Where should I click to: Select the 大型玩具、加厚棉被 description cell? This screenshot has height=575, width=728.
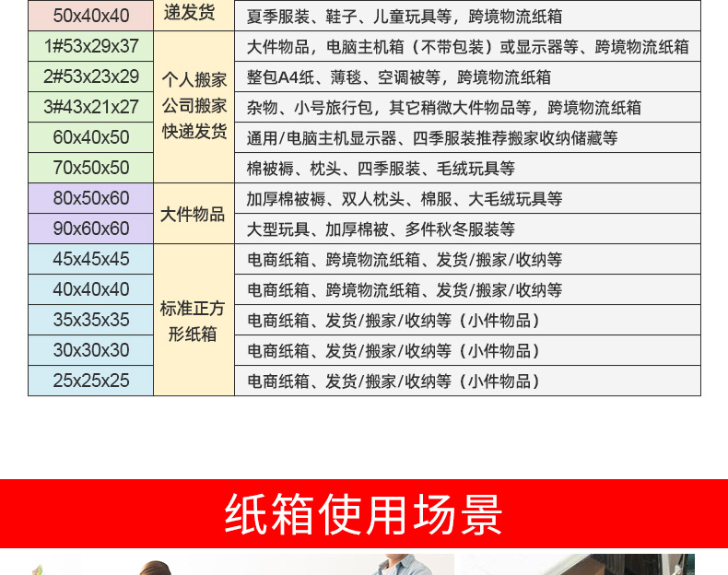click(x=380, y=229)
